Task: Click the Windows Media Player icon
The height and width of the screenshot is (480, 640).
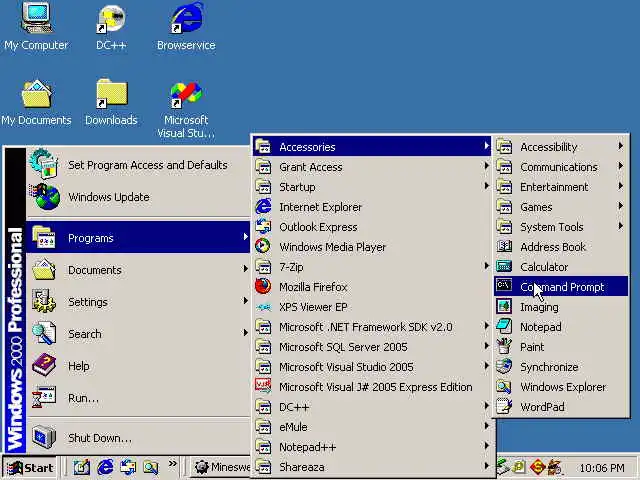Action: [x=263, y=247]
